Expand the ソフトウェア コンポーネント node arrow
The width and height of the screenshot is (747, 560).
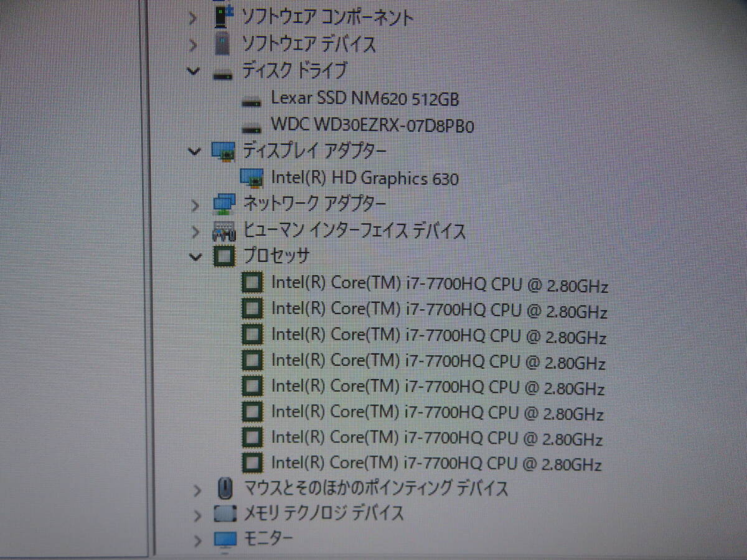[194, 17]
